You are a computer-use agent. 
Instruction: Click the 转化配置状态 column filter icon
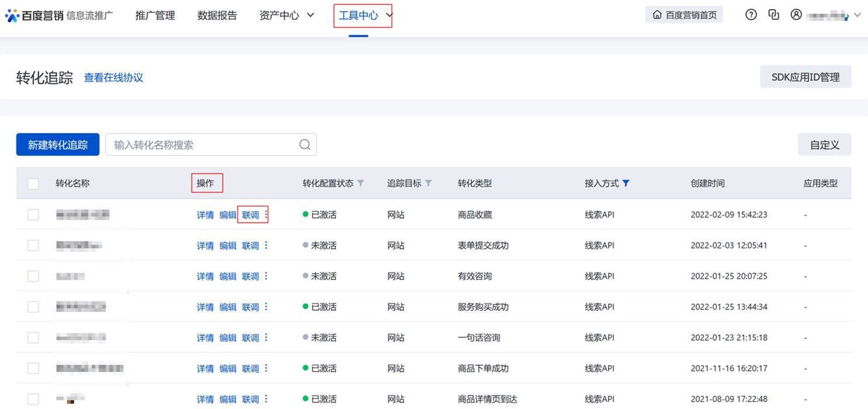tap(361, 183)
